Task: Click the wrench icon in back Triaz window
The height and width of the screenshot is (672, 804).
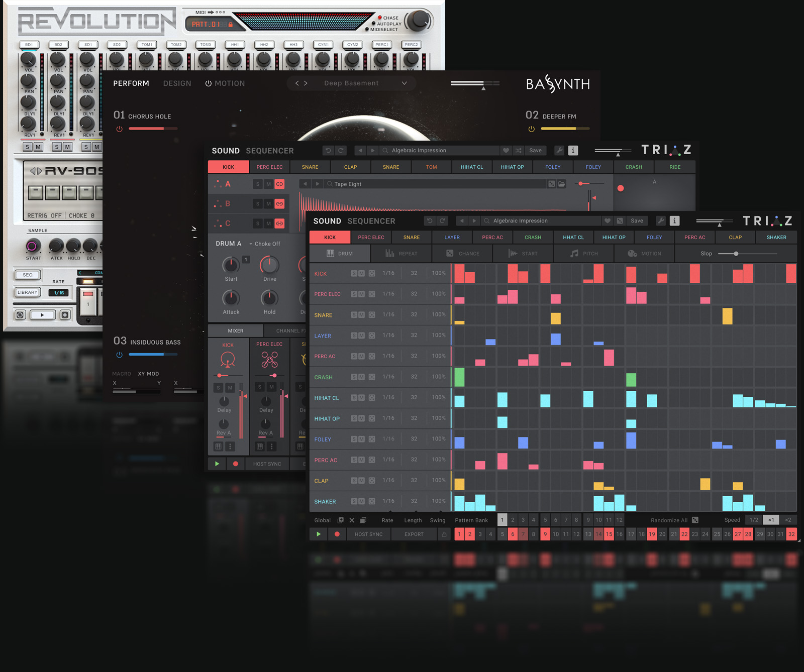Action: coord(559,150)
